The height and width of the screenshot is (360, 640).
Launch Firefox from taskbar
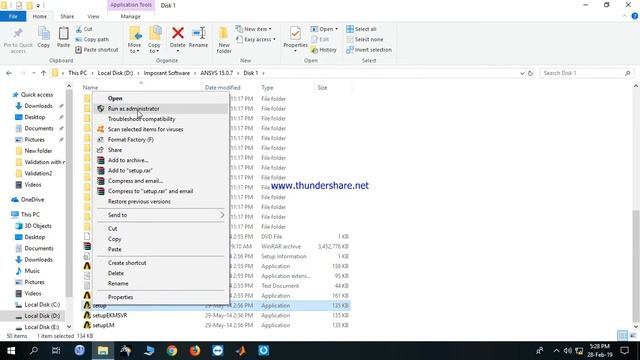pyautogui.click(x=195, y=351)
